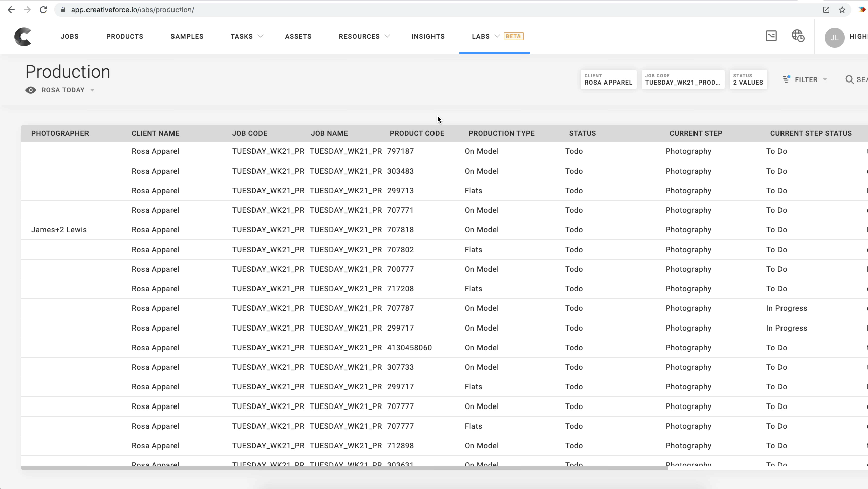This screenshot has height=489, width=868.
Task: Sort by PRODUCTION TYPE column header
Action: coord(501,133)
